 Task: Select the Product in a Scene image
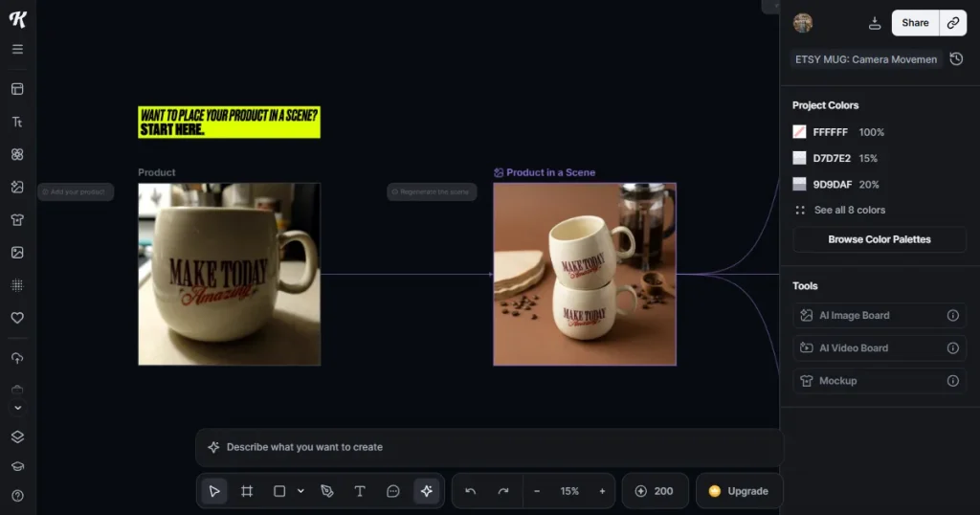coord(585,274)
